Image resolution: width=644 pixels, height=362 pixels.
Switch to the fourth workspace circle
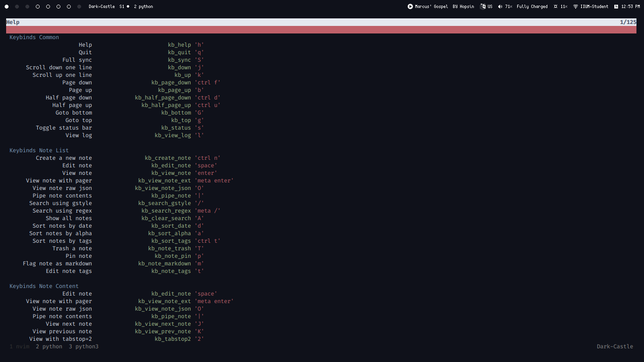[x=38, y=7]
